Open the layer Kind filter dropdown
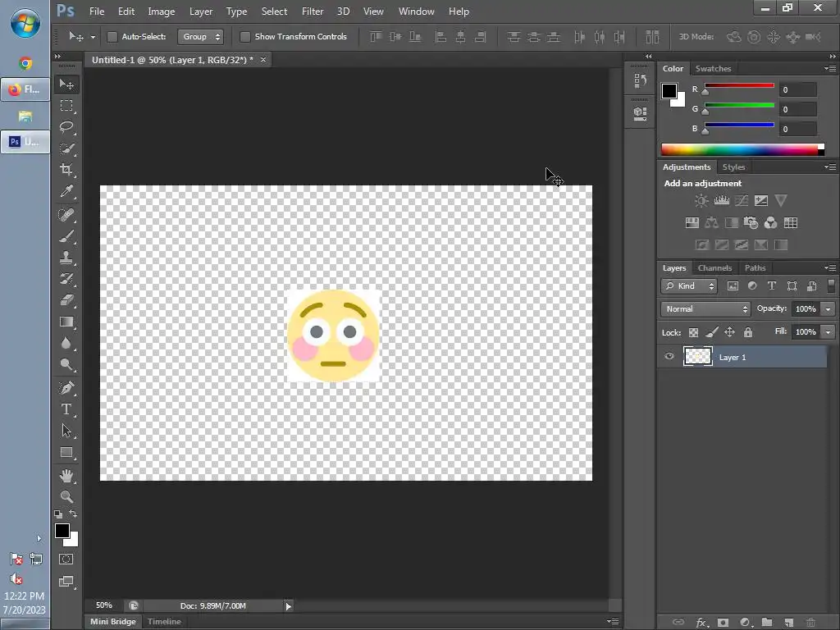 pyautogui.click(x=689, y=286)
